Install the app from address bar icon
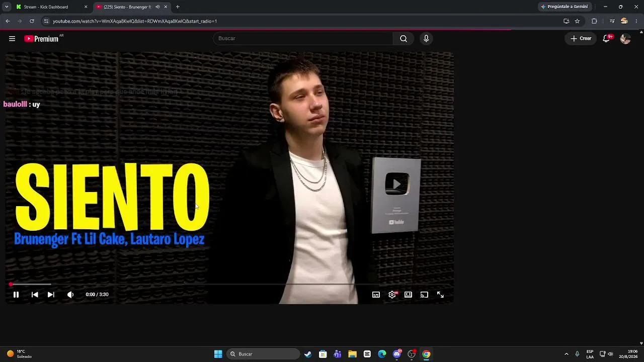 [x=566, y=21]
